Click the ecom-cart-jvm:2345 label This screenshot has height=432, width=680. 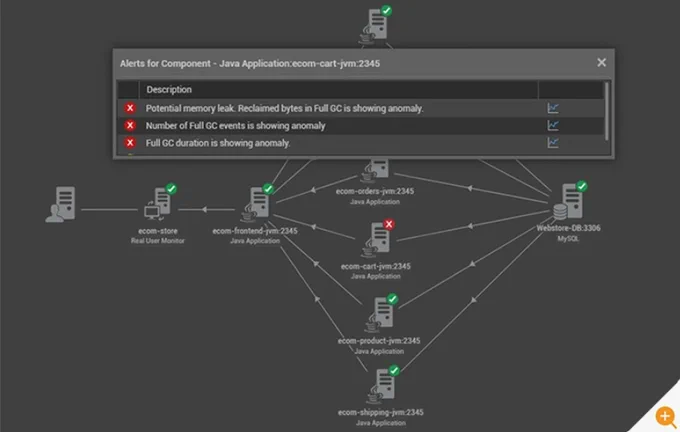pyautogui.click(x=376, y=266)
